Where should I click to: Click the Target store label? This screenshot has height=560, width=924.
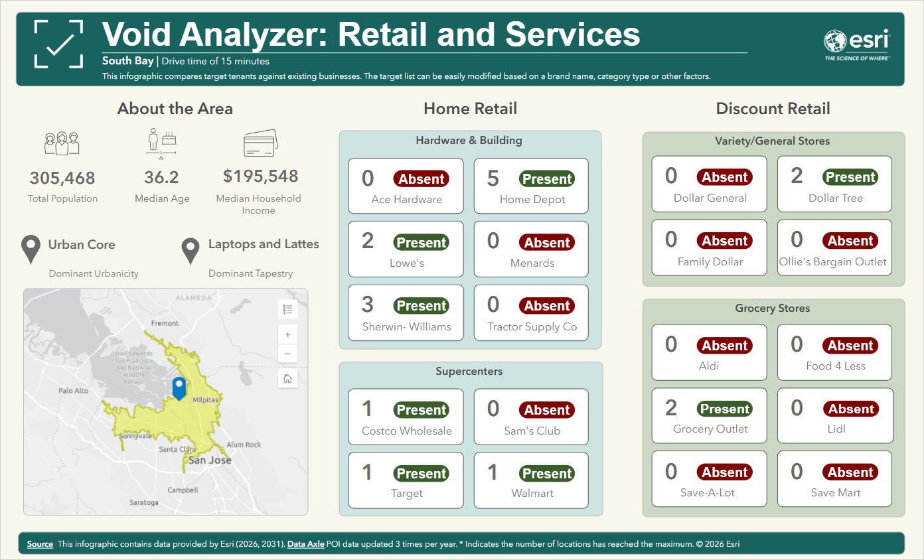click(407, 494)
